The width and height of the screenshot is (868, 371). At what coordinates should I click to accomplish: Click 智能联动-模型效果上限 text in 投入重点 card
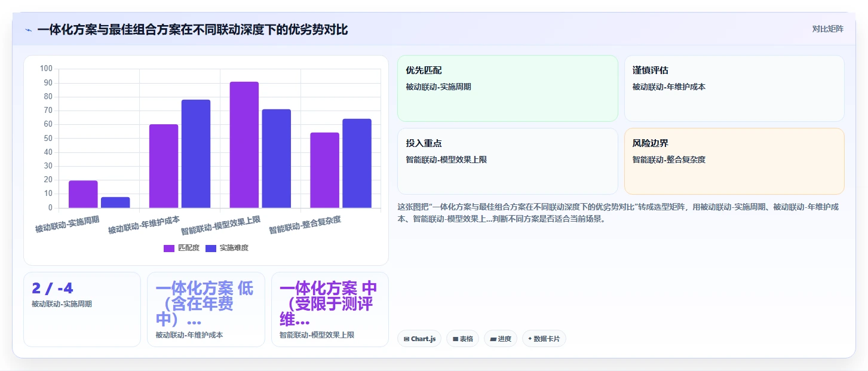(446, 160)
